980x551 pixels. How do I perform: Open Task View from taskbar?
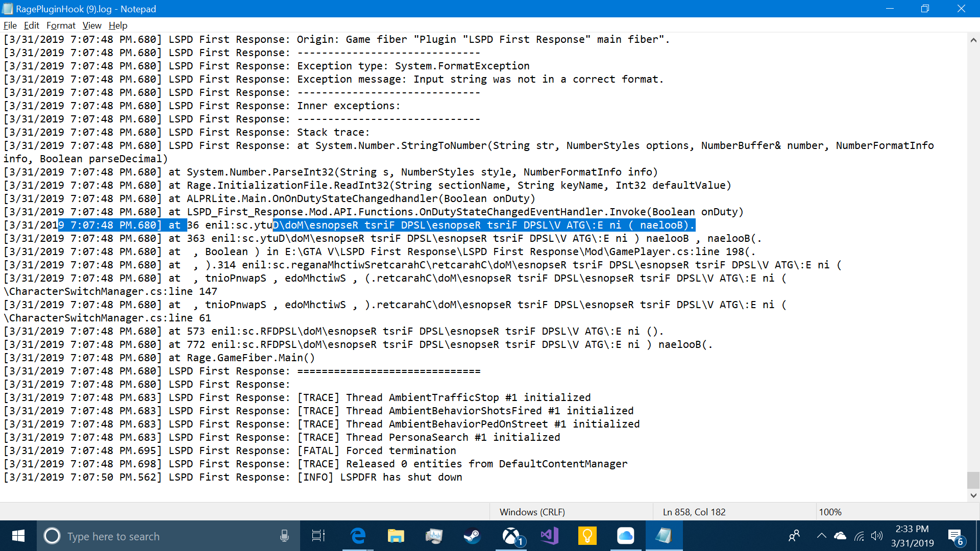click(x=318, y=536)
